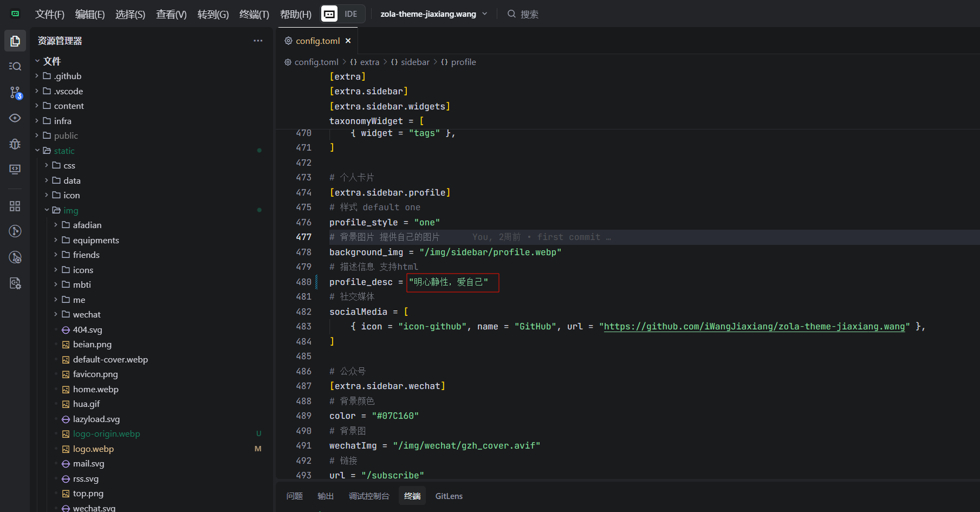Open the 查看(V) menu

tap(171, 14)
